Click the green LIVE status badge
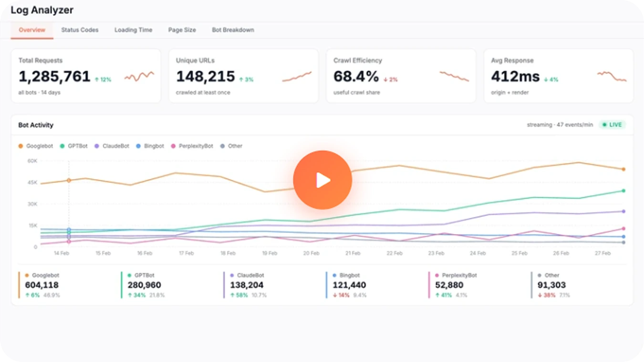Screen dimensions: 644x362 pos(612,125)
